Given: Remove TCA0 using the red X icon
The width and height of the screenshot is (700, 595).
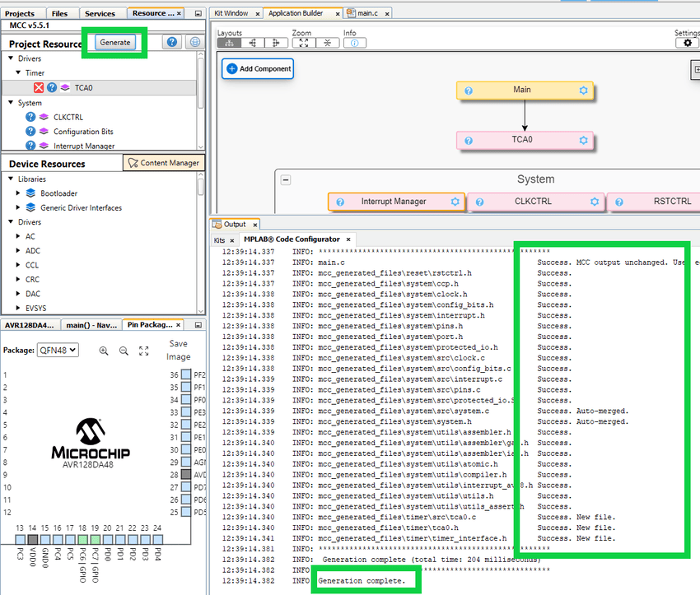Looking at the screenshot, I should coord(39,87).
